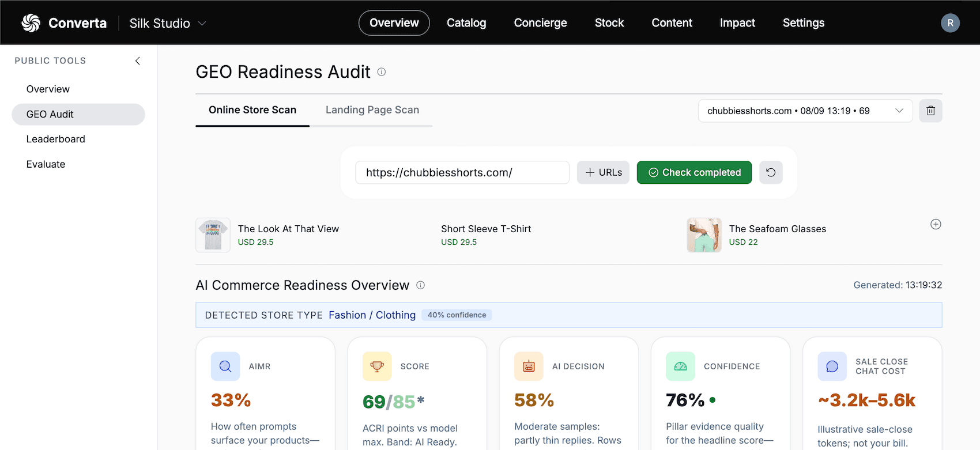Go to the Catalog section
The image size is (980, 450).
[466, 23]
